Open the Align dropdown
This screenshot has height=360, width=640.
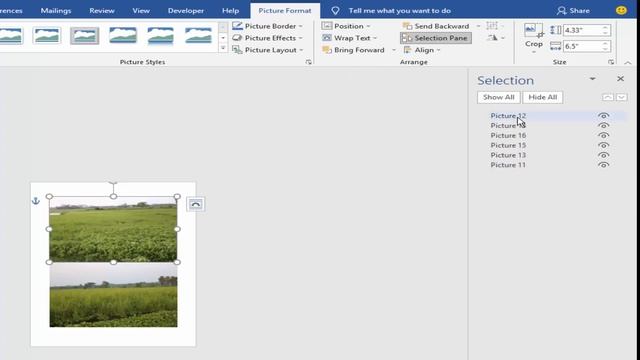[422, 50]
